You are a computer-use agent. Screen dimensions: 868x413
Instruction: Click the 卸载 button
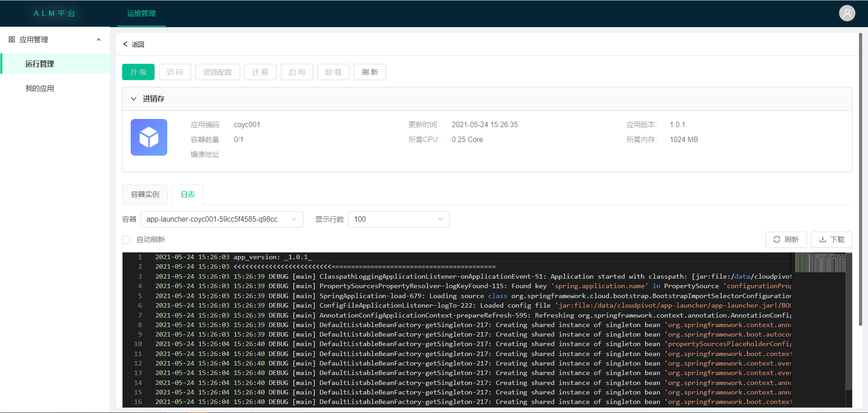[334, 72]
